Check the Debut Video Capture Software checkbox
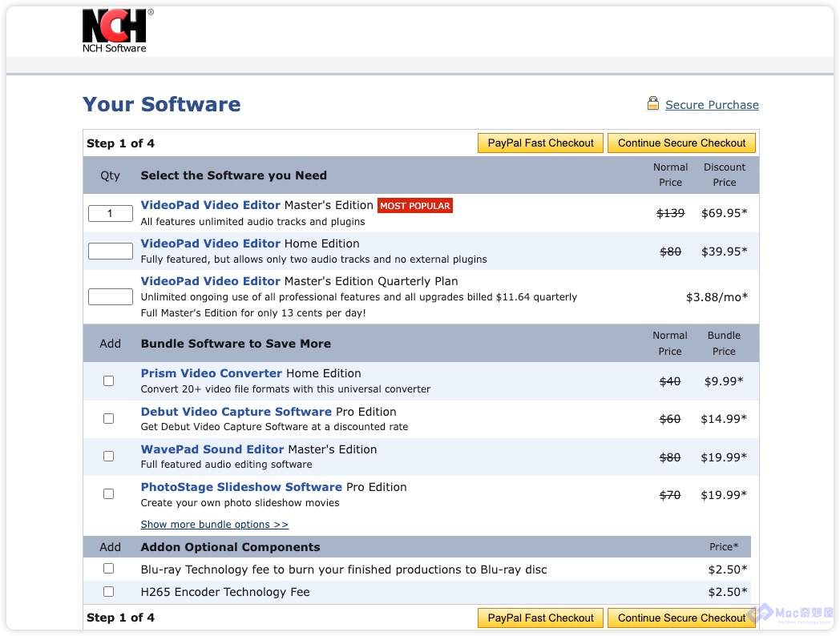Screen dimensions: 840x636 tap(109, 418)
